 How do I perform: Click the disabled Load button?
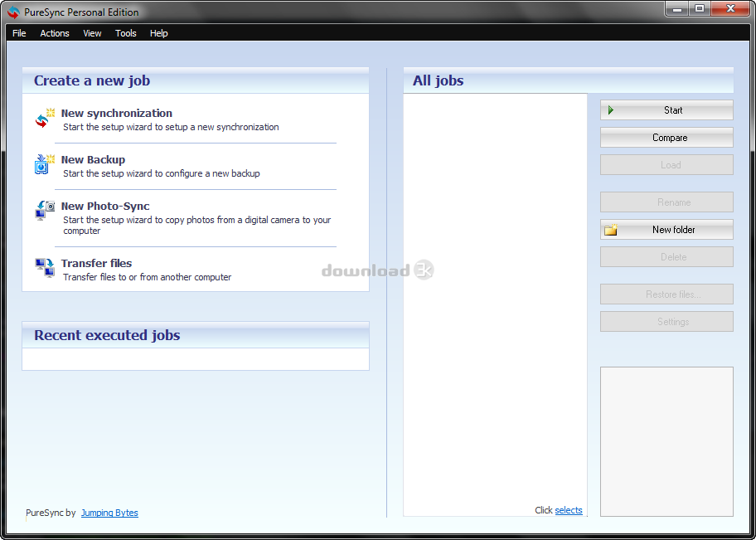666,165
